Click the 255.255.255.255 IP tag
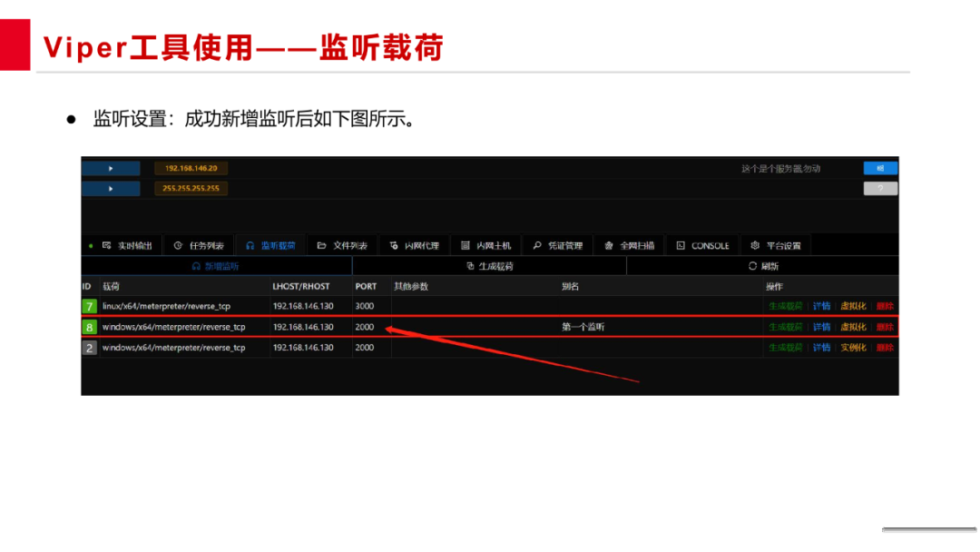 click(x=191, y=188)
